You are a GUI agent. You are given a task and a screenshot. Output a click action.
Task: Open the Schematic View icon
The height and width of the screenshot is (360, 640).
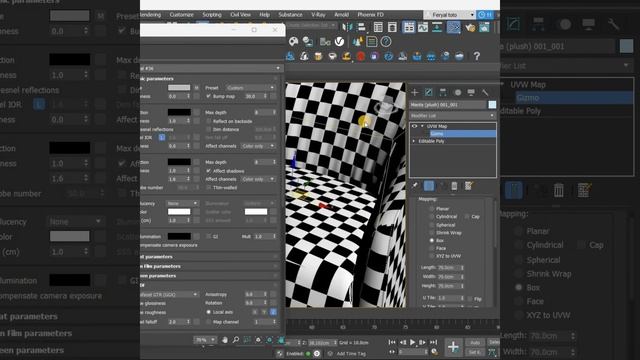[437, 27]
